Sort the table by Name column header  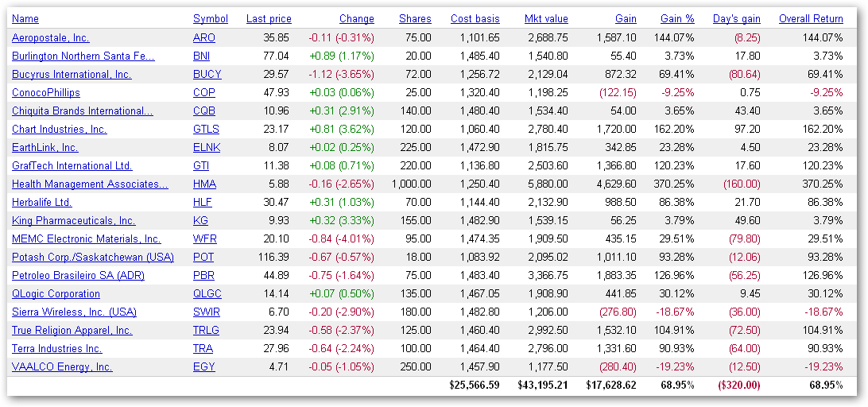coord(25,19)
